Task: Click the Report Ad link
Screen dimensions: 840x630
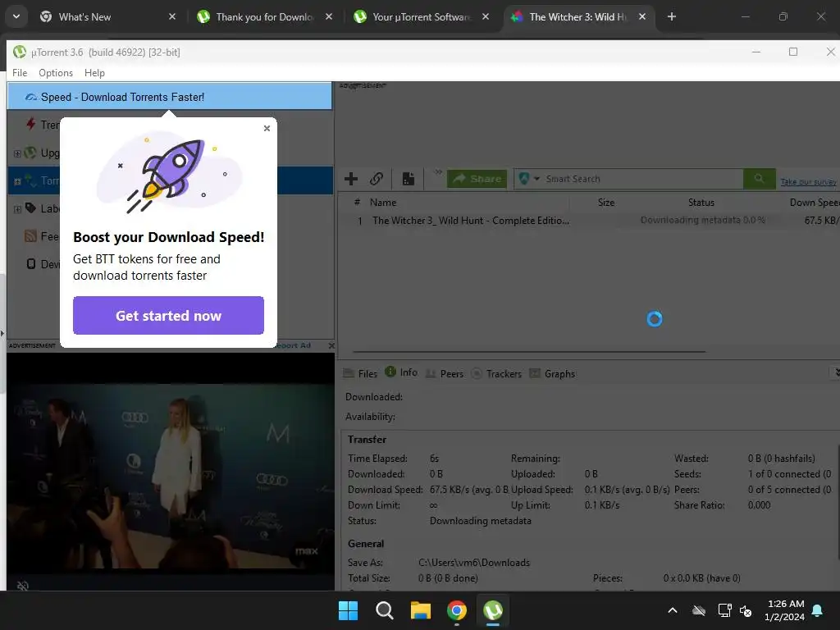Action: (x=294, y=345)
